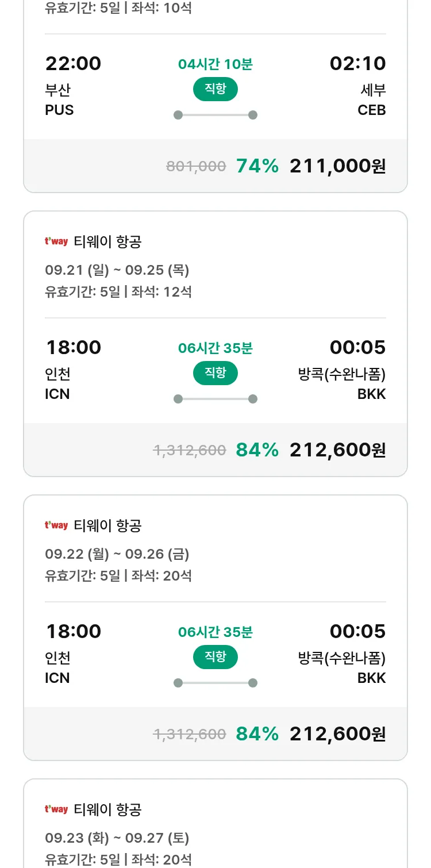Select the t'way logo on the 09.23 flight card
The image size is (431, 868).
pos(56,809)
